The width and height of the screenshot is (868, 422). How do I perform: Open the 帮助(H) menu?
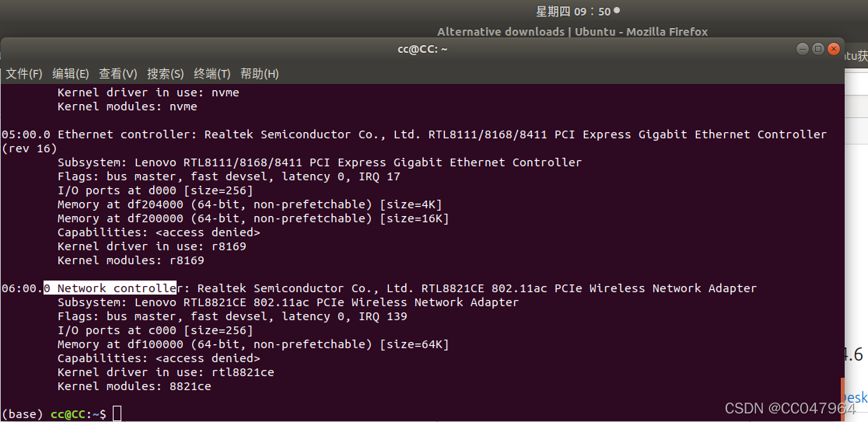pos(259,74)
